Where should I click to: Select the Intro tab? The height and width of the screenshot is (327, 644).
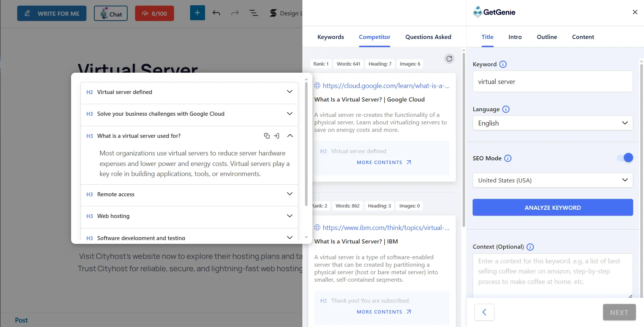click(515, 37)
